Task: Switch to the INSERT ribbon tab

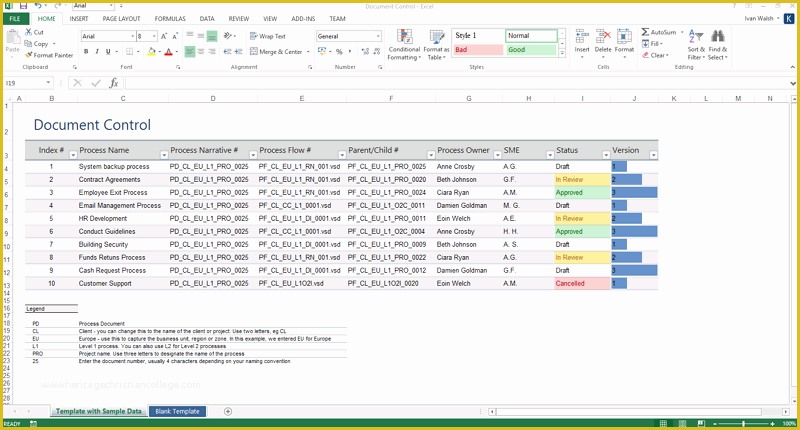Action: coord(79,18)
